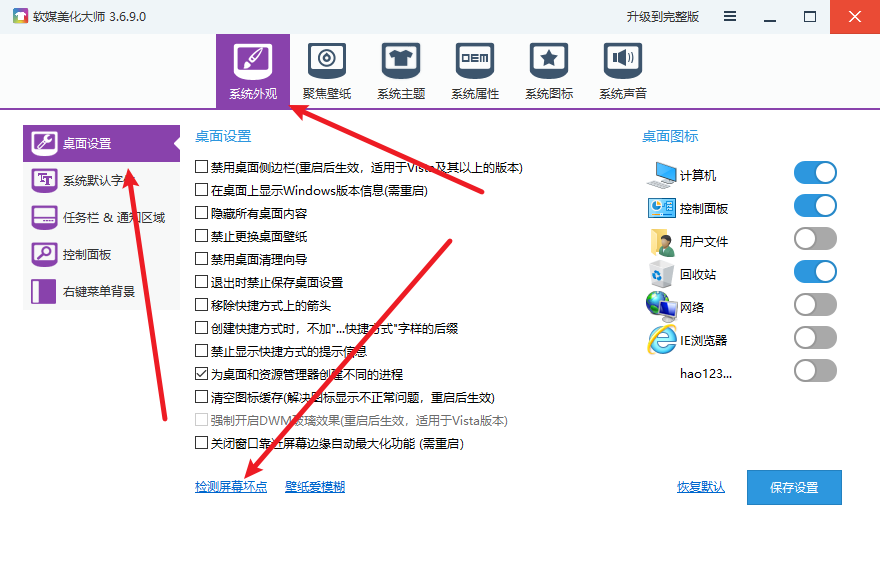
Task: Select 右键菜单背景 sidebar label
Action: tap(99, 292)
